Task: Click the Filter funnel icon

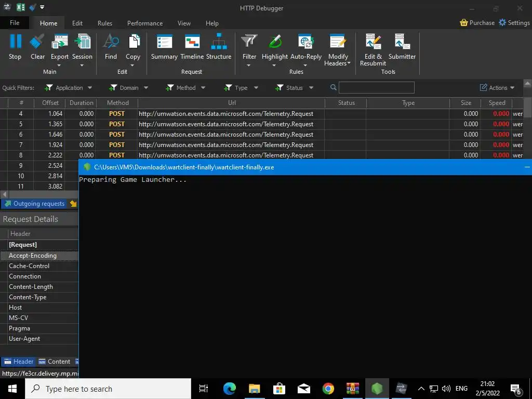Action: [249, 42]
